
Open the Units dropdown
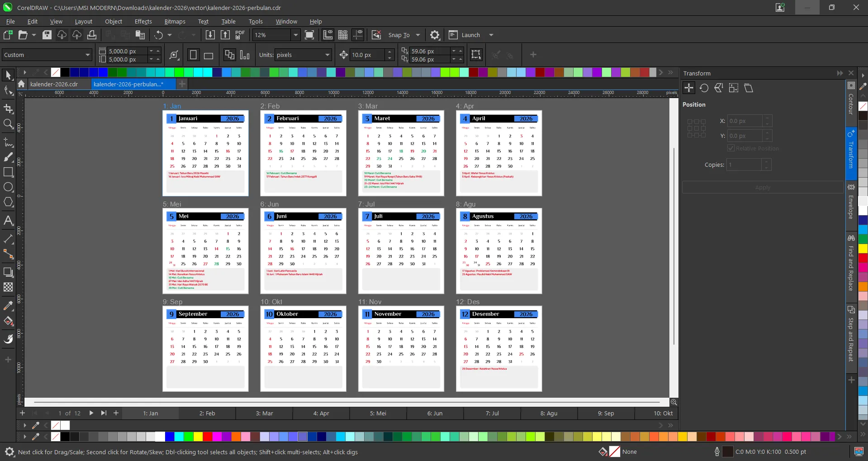(x=327, y=55)
